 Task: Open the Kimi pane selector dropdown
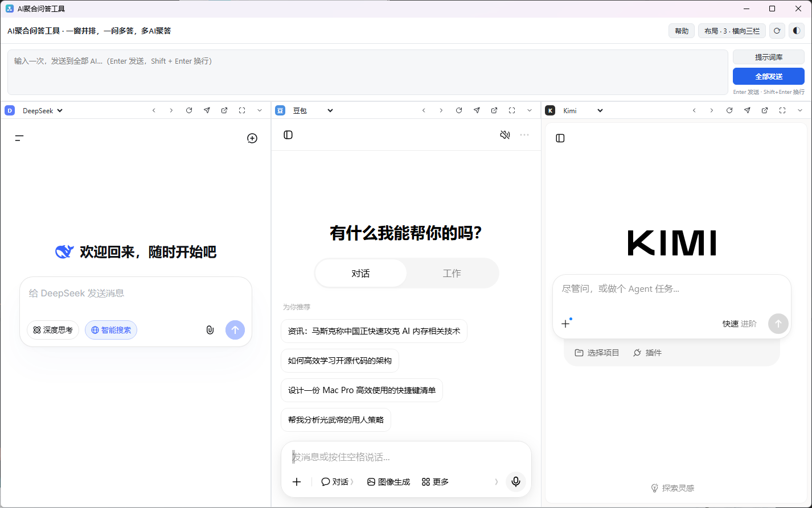pyautogui.click(x=583, y=111)
